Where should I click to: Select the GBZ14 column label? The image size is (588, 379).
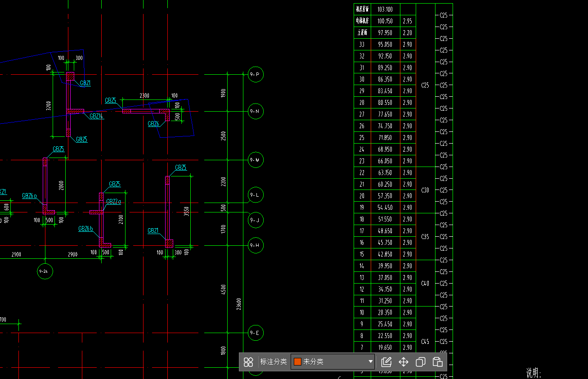point(96,116)
